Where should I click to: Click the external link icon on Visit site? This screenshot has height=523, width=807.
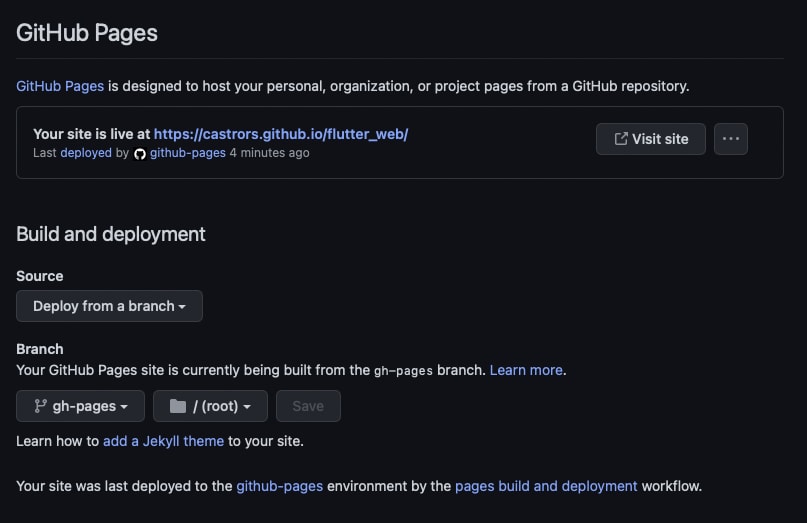621,139
